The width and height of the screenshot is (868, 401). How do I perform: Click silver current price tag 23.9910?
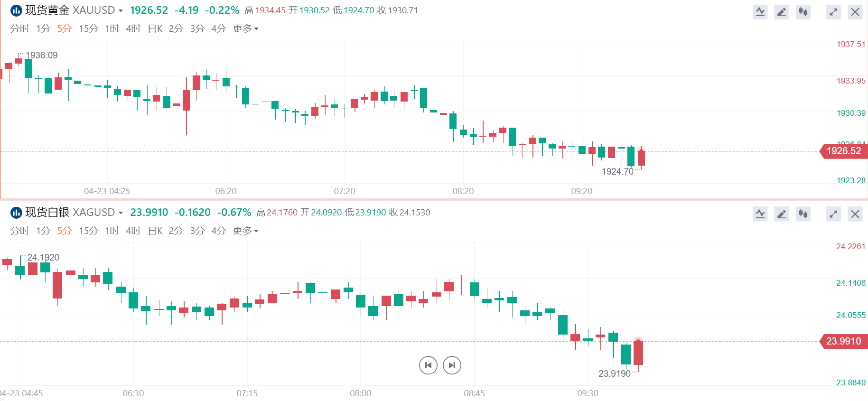[843, 341]
